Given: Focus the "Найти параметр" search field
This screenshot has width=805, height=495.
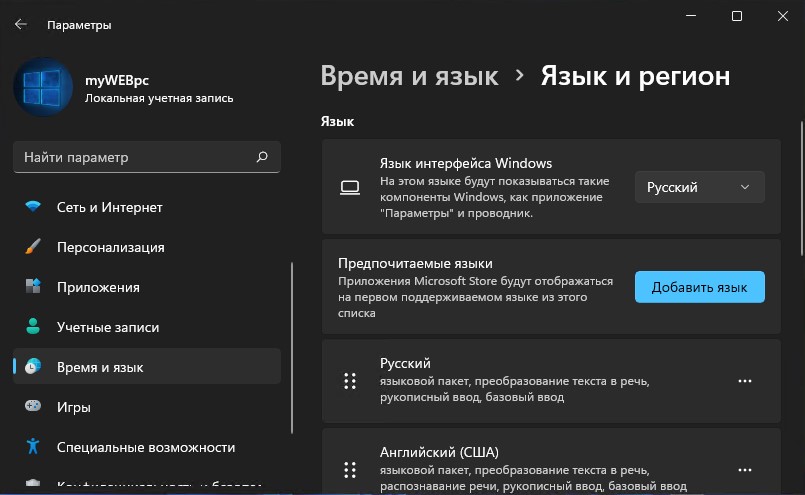Looking at the screenshot, I should coord(147,157).
